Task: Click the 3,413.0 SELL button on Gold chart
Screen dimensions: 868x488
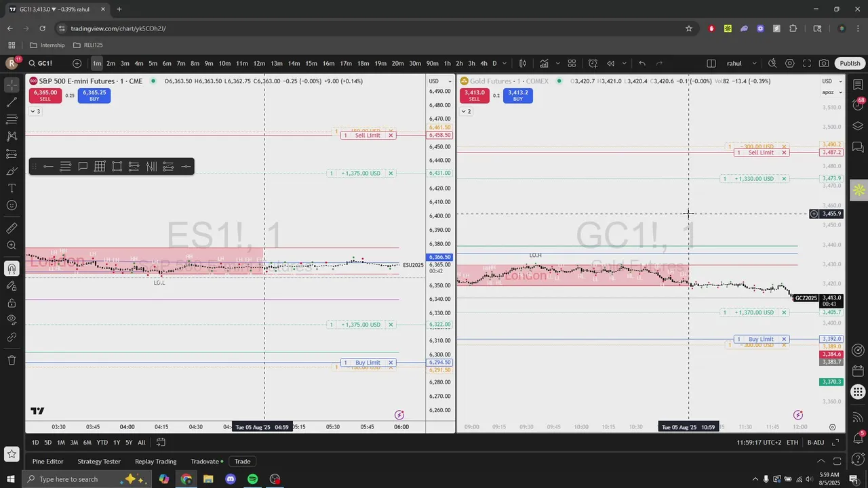Action: tap(474, 96)
